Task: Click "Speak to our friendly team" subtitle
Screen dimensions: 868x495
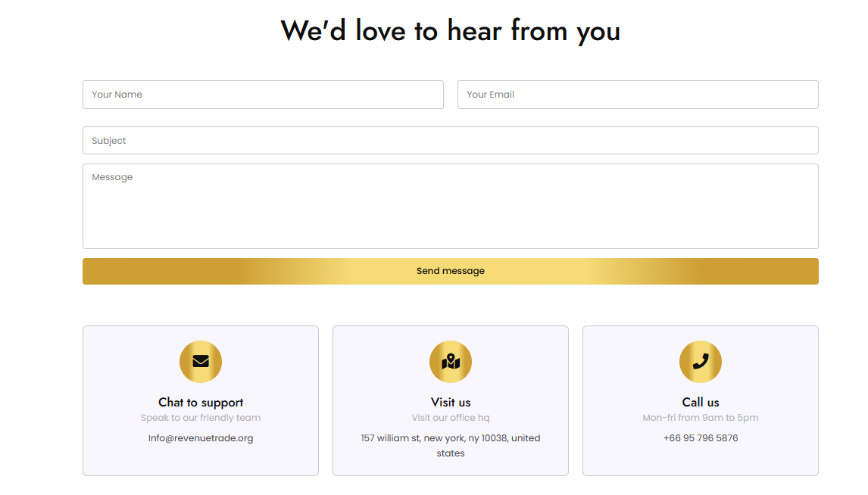Action: click(201, 418)
